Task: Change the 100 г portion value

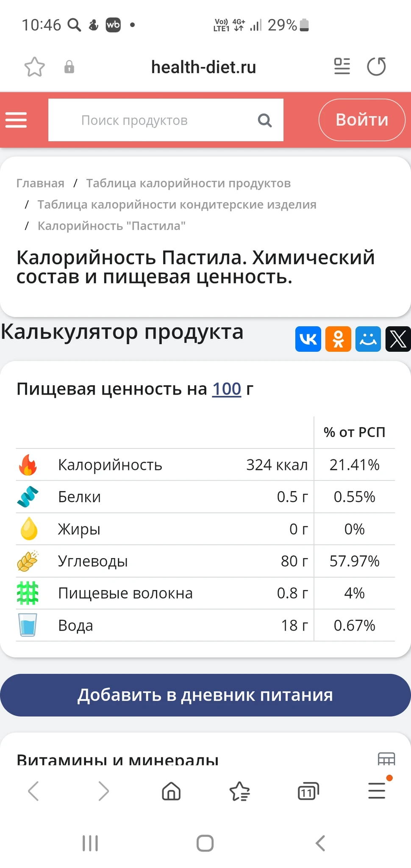Action: click(x=226, y=389)
